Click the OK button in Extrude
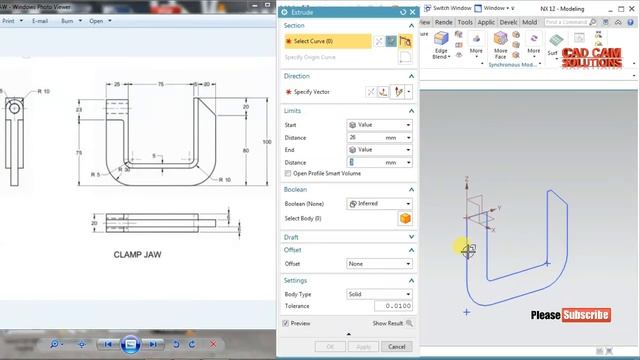 click(330, 347)
